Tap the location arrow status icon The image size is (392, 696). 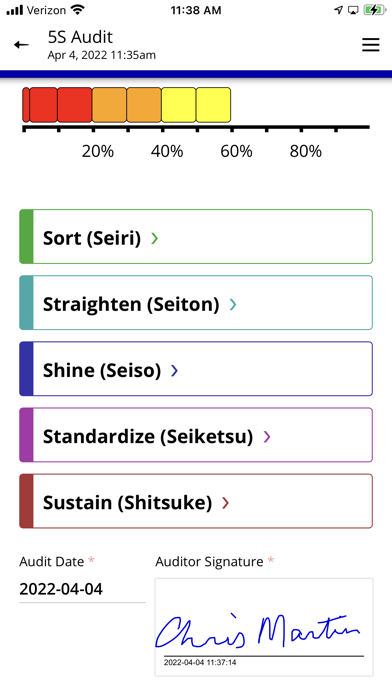pyautogui.click(x=339, y=10)
